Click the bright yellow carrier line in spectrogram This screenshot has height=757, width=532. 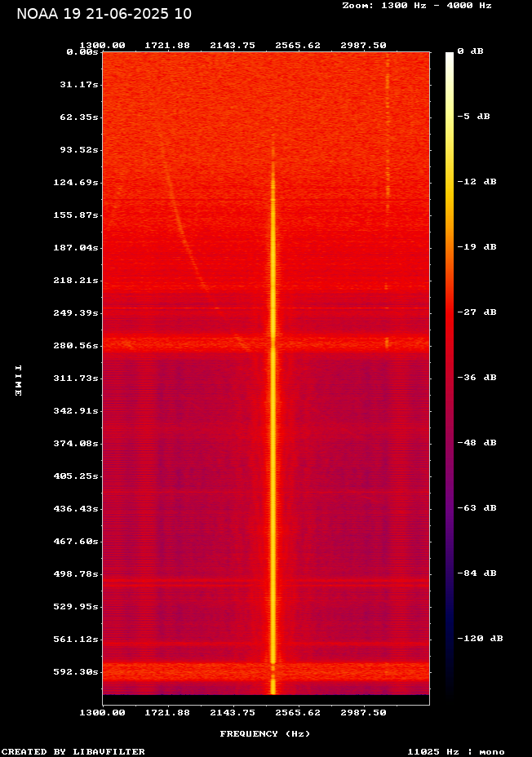(x=273, y=415)
